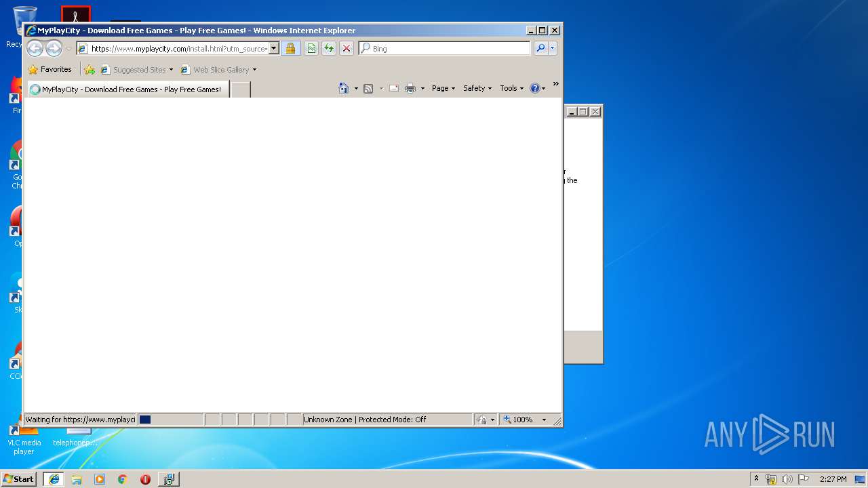Open the Safety menu
This screenshot has height=488, width=868.
click(x=477, y=88)
